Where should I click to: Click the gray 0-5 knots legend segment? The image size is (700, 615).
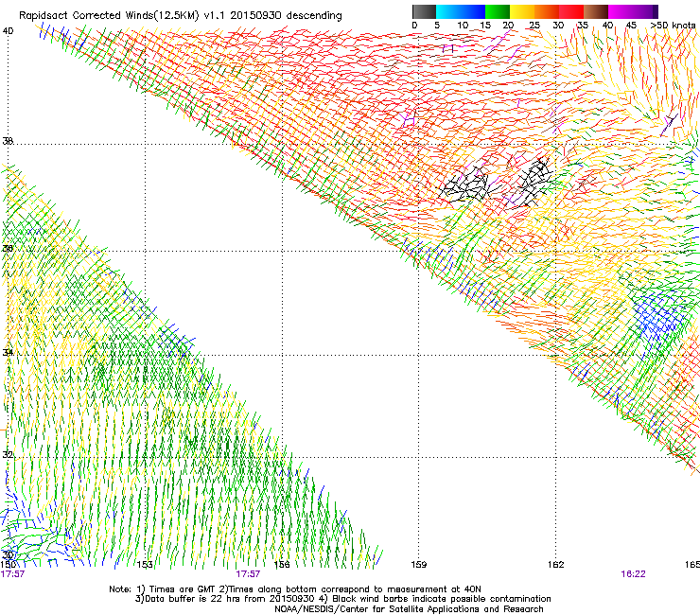tap(424, 11)
